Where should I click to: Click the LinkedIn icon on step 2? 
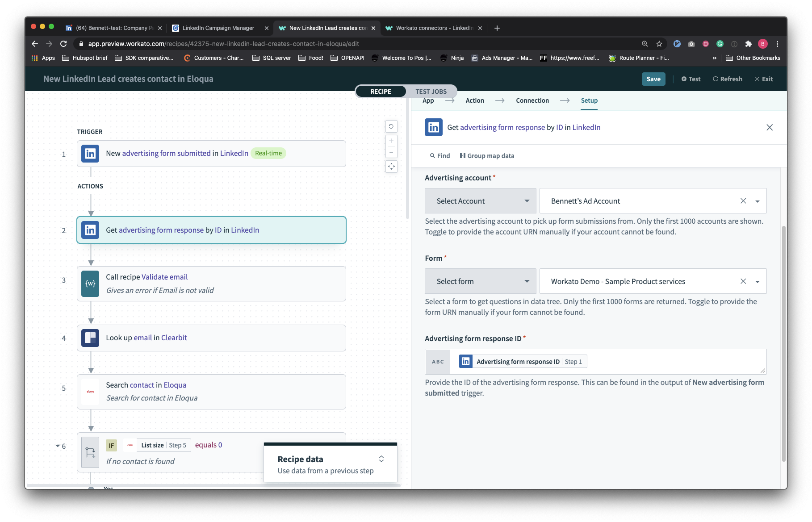(x=90, y=230)
